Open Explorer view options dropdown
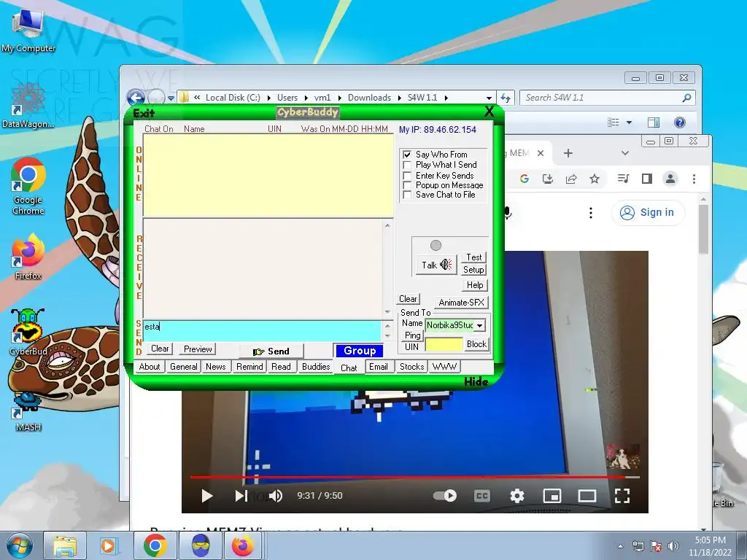The width and height of the screenshot is (747, 560). 629,122
